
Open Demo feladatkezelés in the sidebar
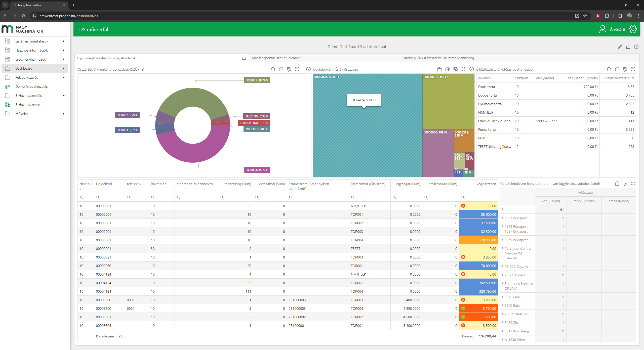[x=31, y=86]
